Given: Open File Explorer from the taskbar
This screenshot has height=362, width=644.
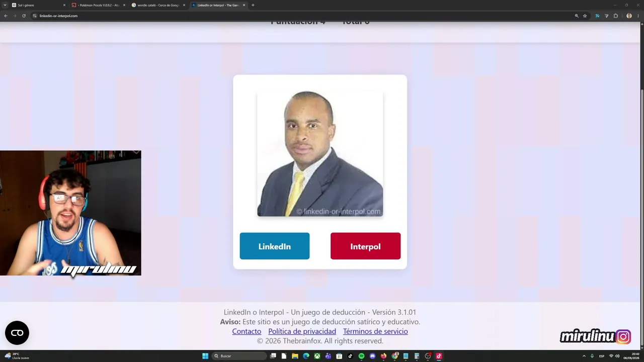Looking at the screenshot, I should pyautogui.click(x=295, y=356).
